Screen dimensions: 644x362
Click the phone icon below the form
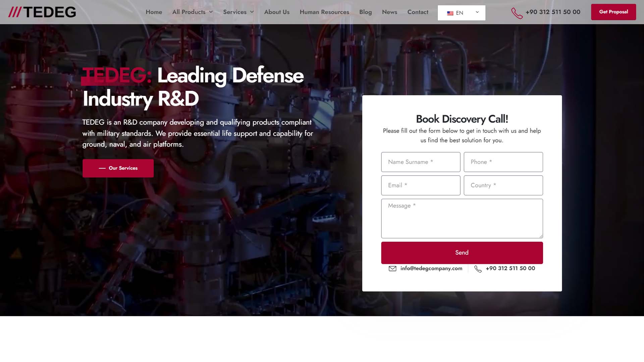(478, 269)
